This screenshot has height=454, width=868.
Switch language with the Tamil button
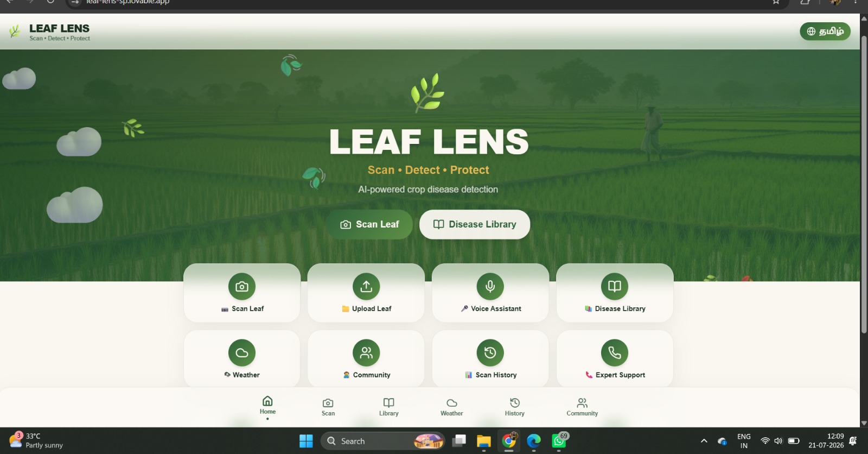[x=825, y=31]
